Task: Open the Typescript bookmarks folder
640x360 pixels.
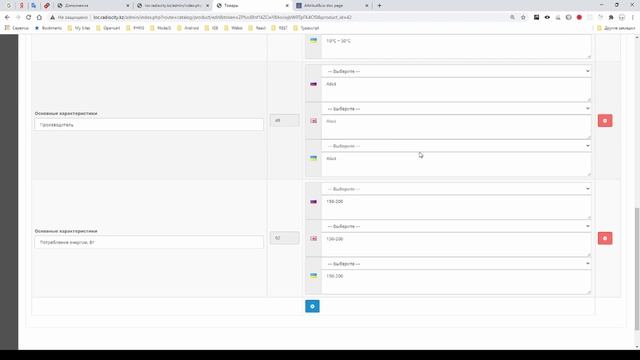Action: [306, 28]
